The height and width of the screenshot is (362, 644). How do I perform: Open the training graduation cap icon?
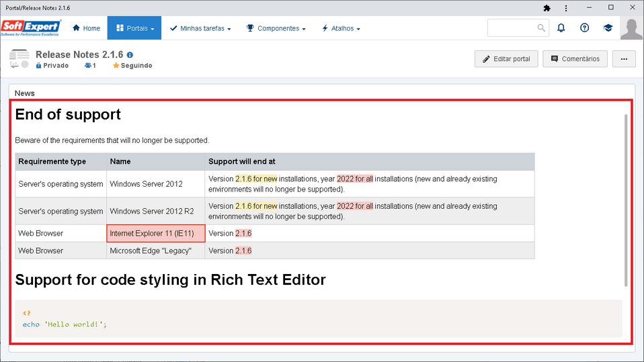coord(608,28)
